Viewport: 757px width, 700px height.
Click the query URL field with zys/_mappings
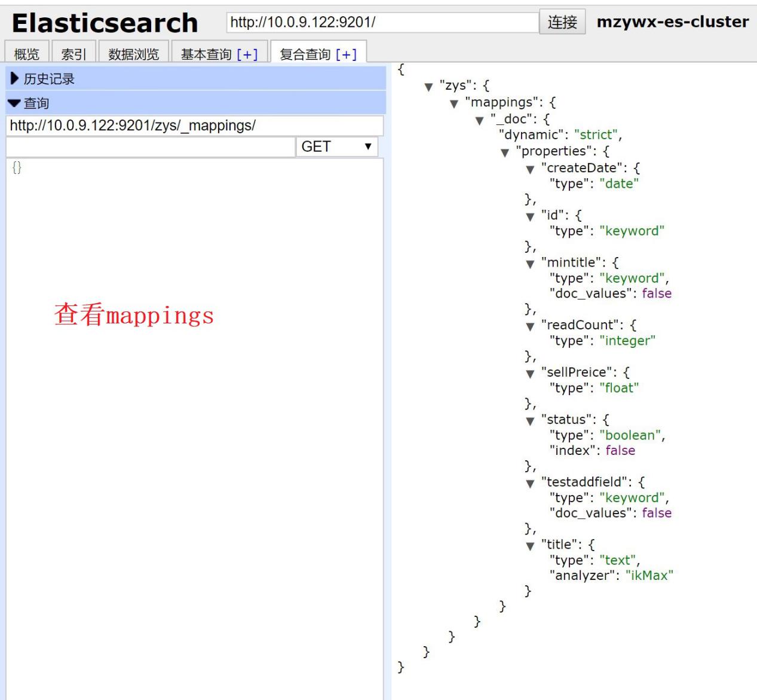pyautogui.click(x=194, y=126)
